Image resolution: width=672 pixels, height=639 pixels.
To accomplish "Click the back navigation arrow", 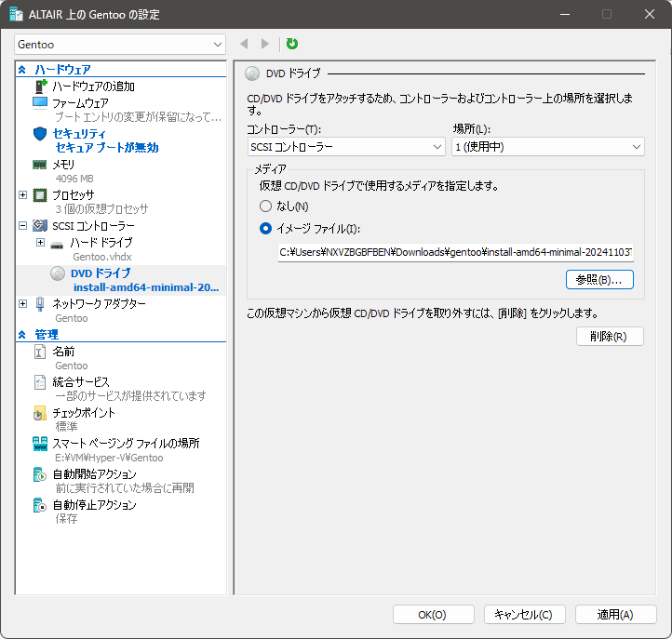I will coord(244,44).
